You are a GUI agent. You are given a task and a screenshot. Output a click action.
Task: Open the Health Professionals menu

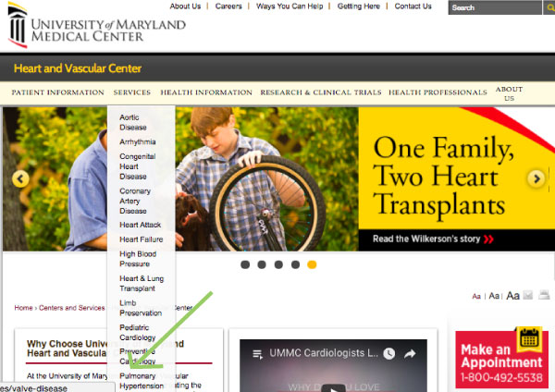pos(438,92)
